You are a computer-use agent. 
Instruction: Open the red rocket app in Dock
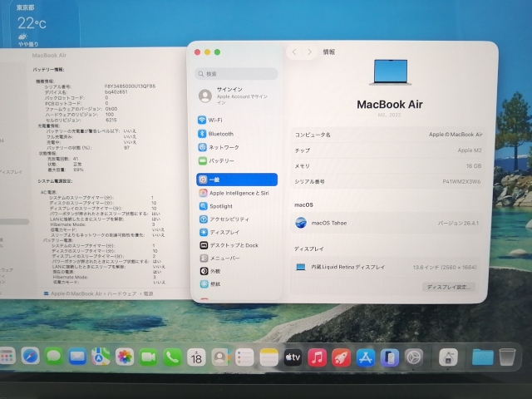point(341,357)
